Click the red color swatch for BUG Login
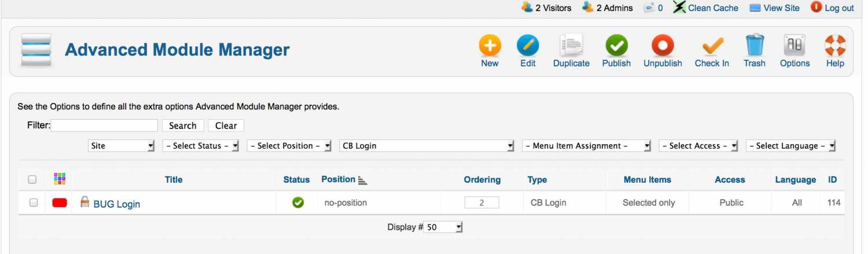Image resolution: width=868 pixels, height=254 pixels. (60, 203)
